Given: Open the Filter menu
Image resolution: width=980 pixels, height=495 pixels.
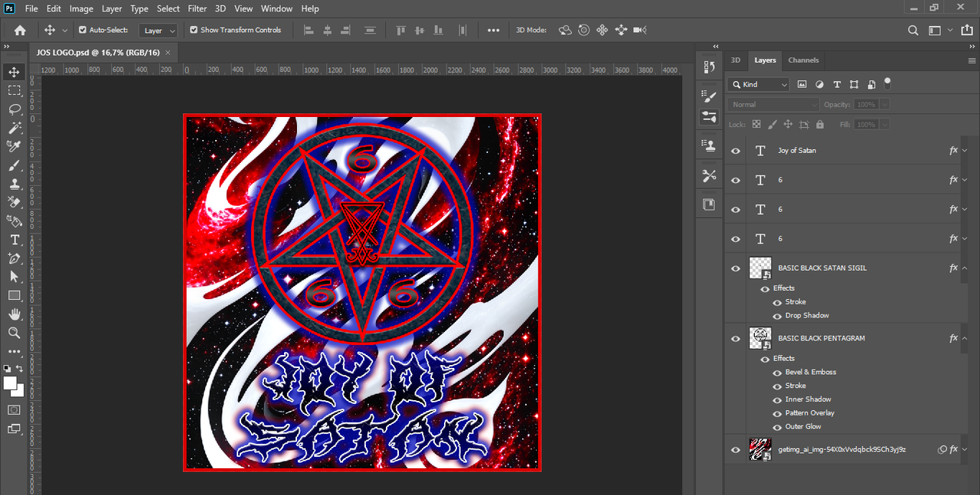Looking at the screenshot, I should pos(198,8).
